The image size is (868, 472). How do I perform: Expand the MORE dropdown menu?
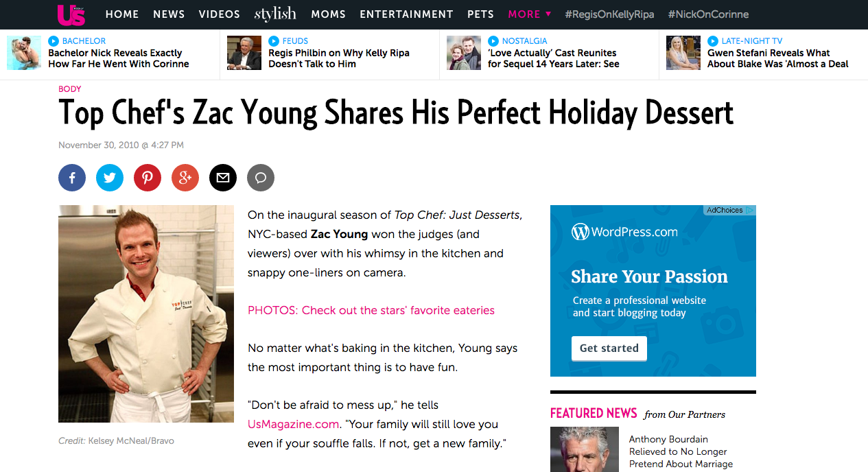tap(529, 14)
